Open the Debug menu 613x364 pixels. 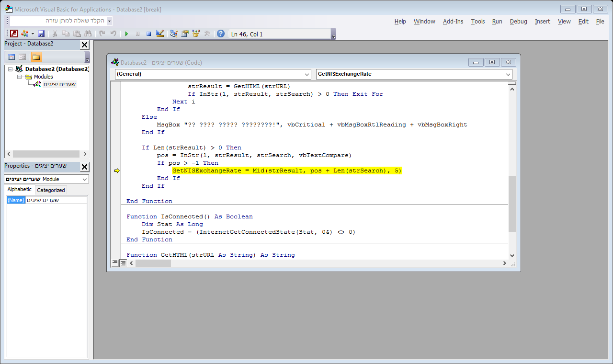518,21
